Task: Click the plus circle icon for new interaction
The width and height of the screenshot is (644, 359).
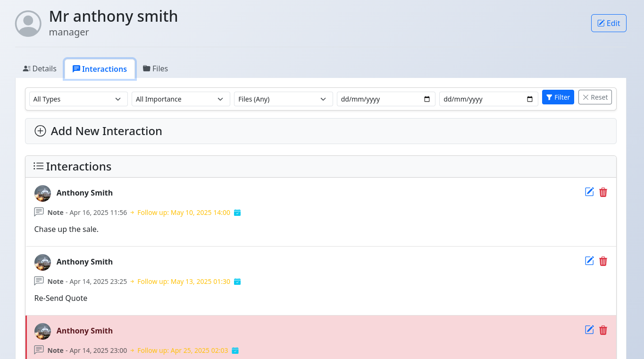Action: 41,131
